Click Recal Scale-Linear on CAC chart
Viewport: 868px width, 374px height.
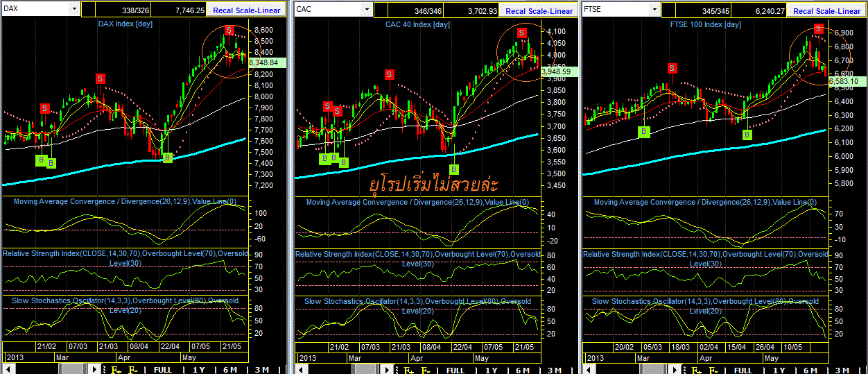[x=538, y=10]
